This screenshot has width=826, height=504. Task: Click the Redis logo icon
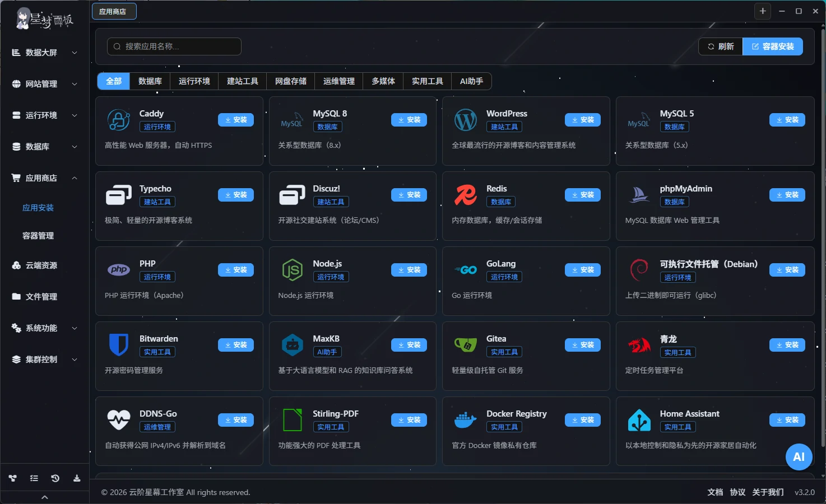point(466,195)
